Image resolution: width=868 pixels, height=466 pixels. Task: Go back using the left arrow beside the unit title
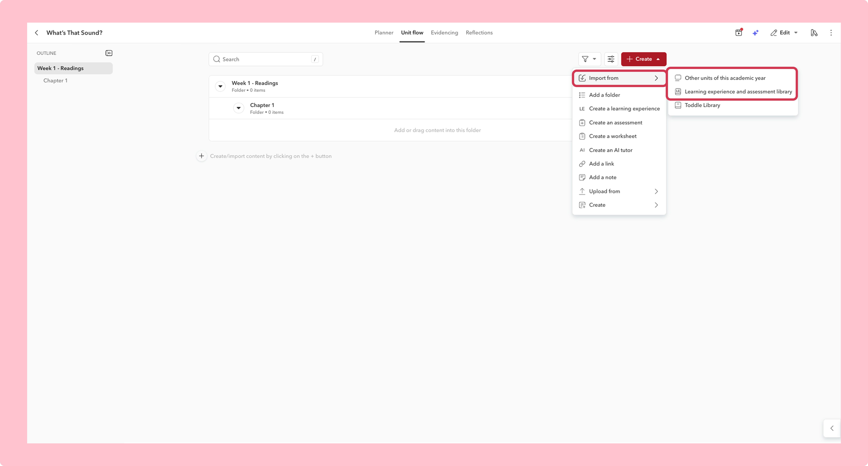click(x=36, y=33)
